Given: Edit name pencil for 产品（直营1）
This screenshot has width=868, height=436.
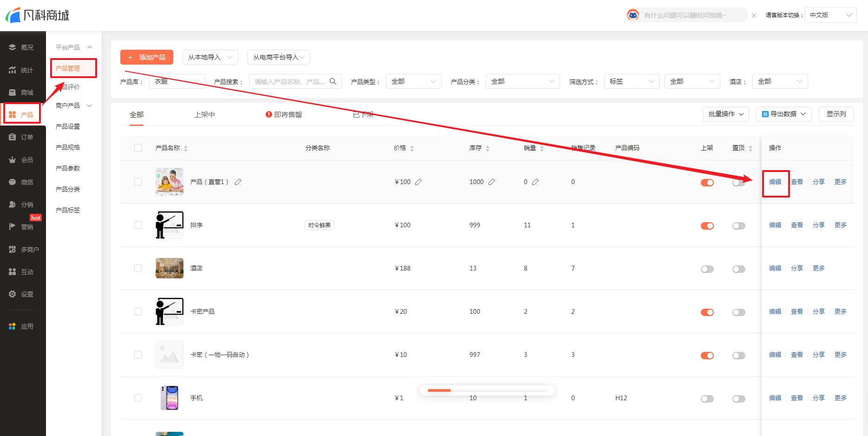Looking at the screenshot, I should [x=238, y=182].
